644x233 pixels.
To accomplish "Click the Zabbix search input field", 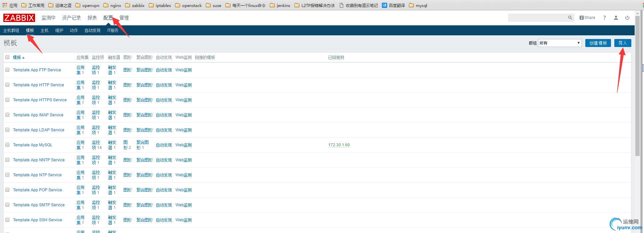I will (x=538, y=18).
